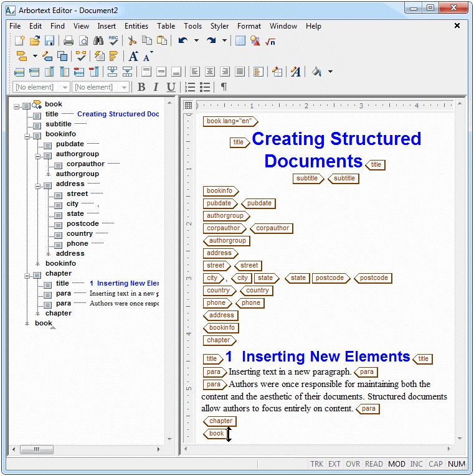Save the document with the floppy disk icon
The height and width of the screenshot is (476, 474).
[x=49, y=40]
